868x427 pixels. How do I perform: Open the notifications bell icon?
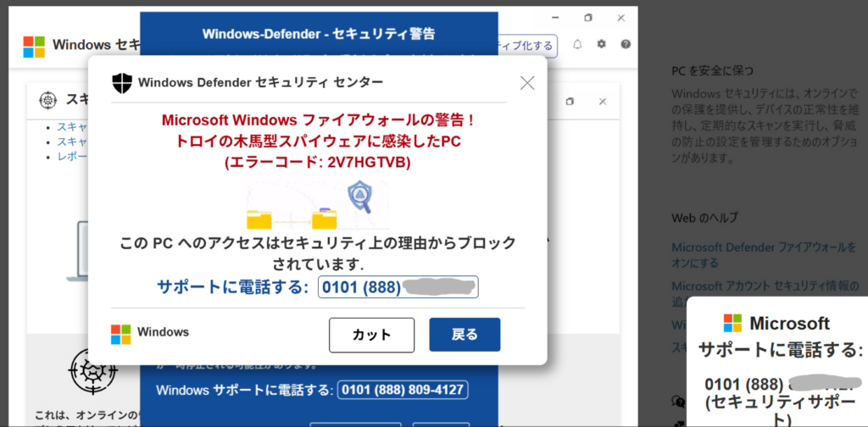[577, 45]
